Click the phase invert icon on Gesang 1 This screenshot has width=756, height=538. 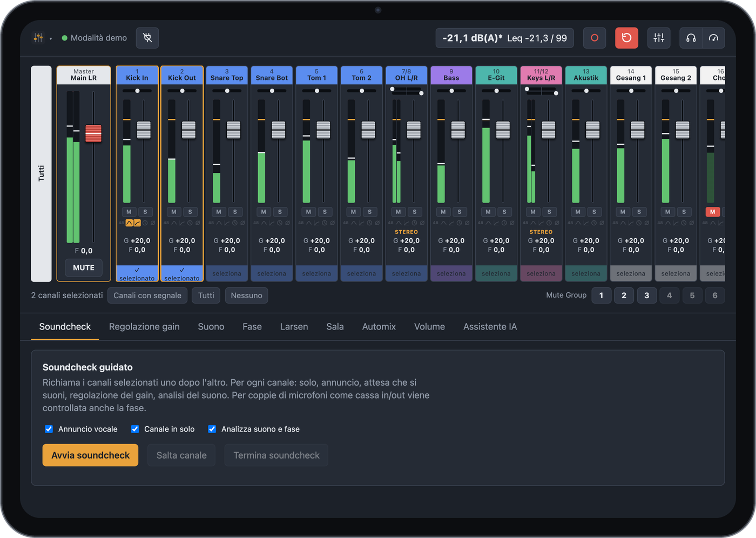[646, 223]
